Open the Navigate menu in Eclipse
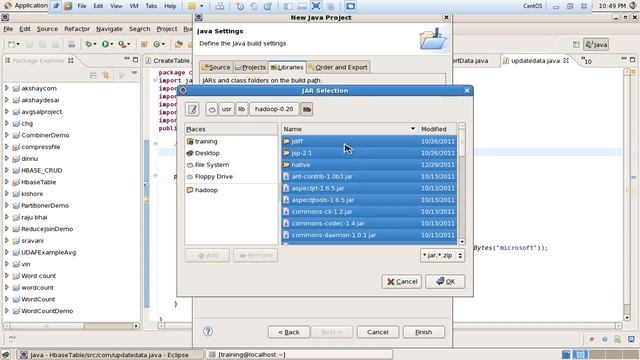Screen dimensions: 640x360 pyautogui.click(x=109, y=29)
